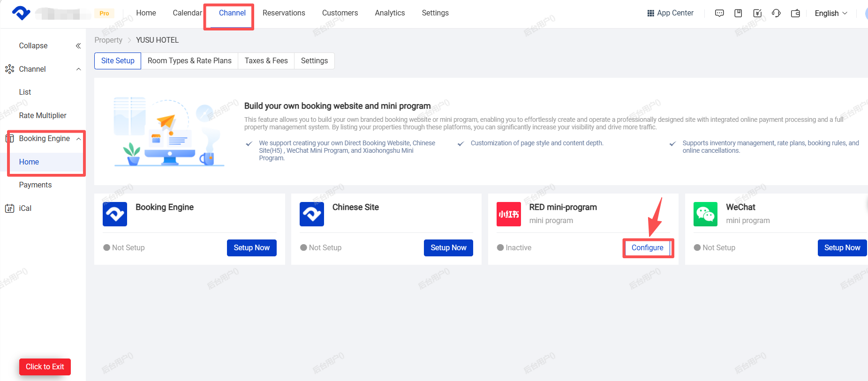
Task: Open the yen billing note icon
Action: click(x=757, y=13)
